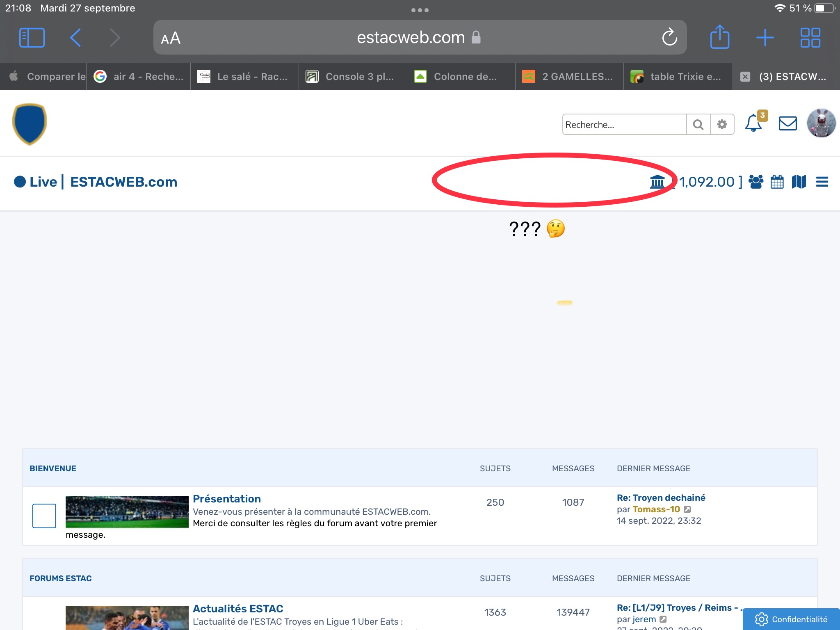
Task: Open the map icon
Action: coord(799,182)
